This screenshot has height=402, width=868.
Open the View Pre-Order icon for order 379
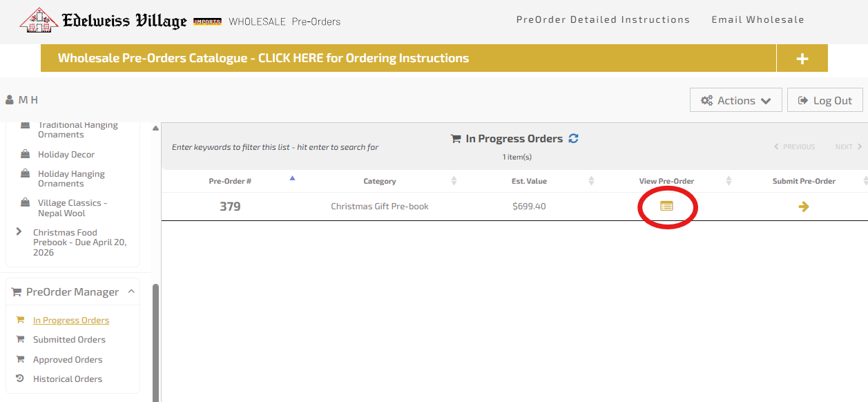pos(666,206)
